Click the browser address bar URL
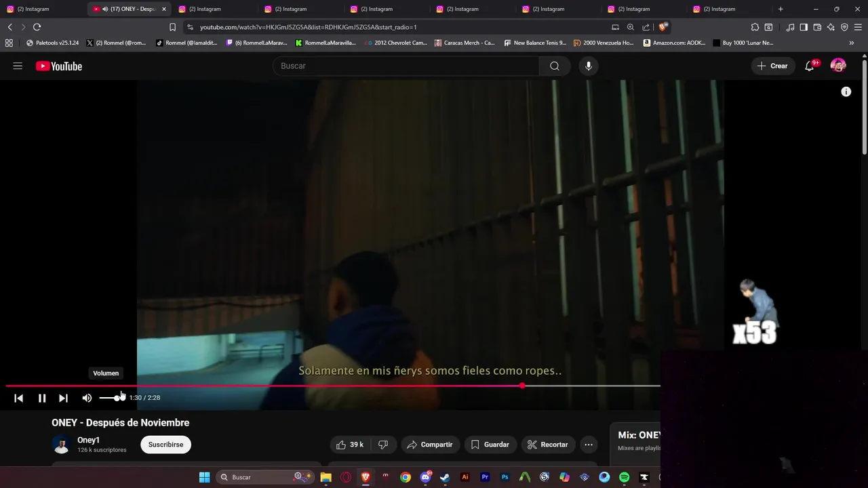 coord(309,27)
